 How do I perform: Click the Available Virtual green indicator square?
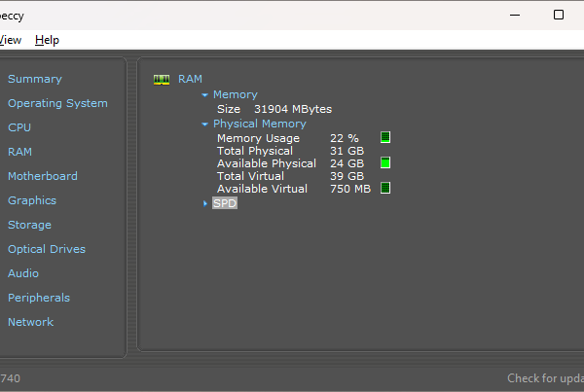(x=385, y=189)
